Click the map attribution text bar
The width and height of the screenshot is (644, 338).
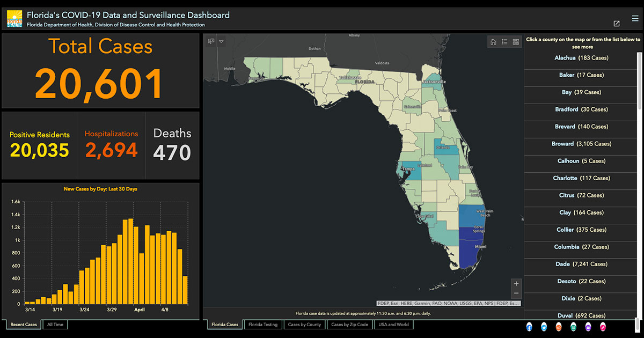pos(449,303)
